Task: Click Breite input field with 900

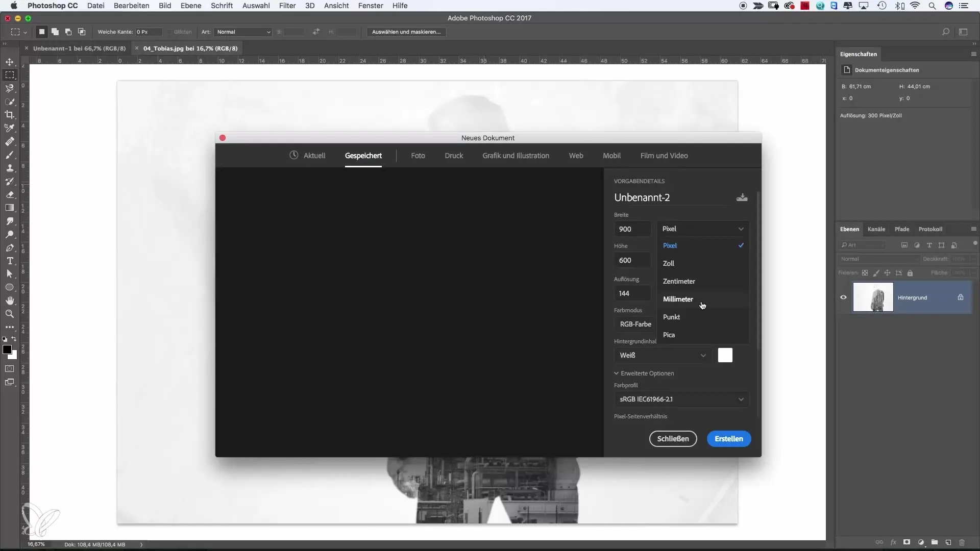Action: tap(632, 229)
